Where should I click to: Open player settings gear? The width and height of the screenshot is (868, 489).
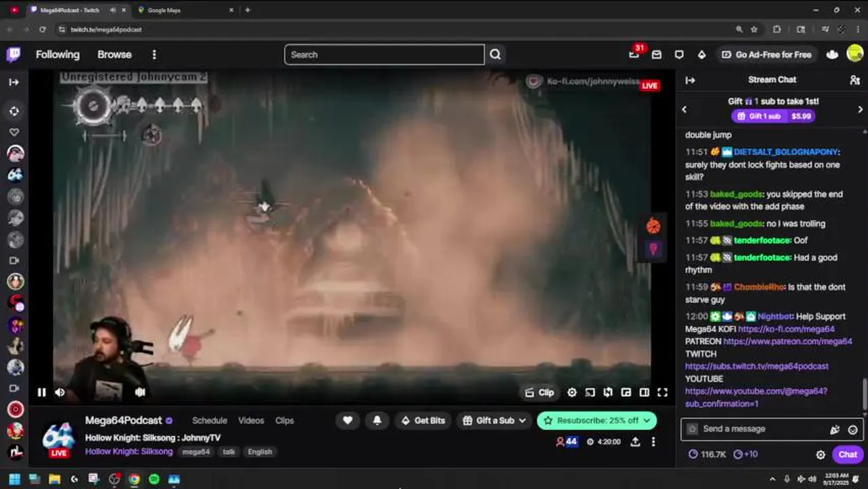coord(572,392)
